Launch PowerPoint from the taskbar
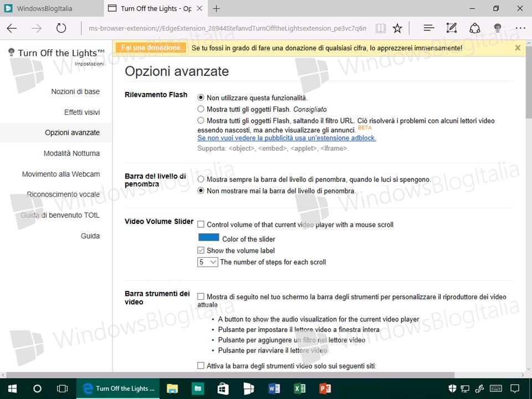 [x=325, y=388]
